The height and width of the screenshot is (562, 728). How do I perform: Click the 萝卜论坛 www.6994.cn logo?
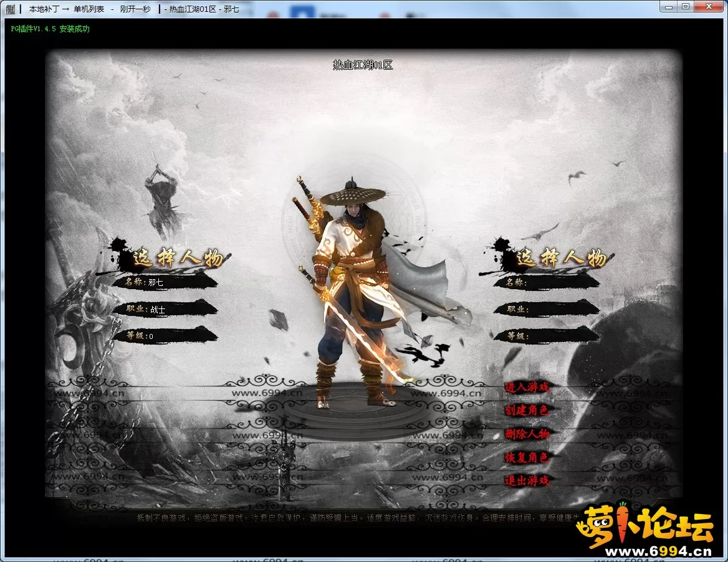[x=645, y=530]
